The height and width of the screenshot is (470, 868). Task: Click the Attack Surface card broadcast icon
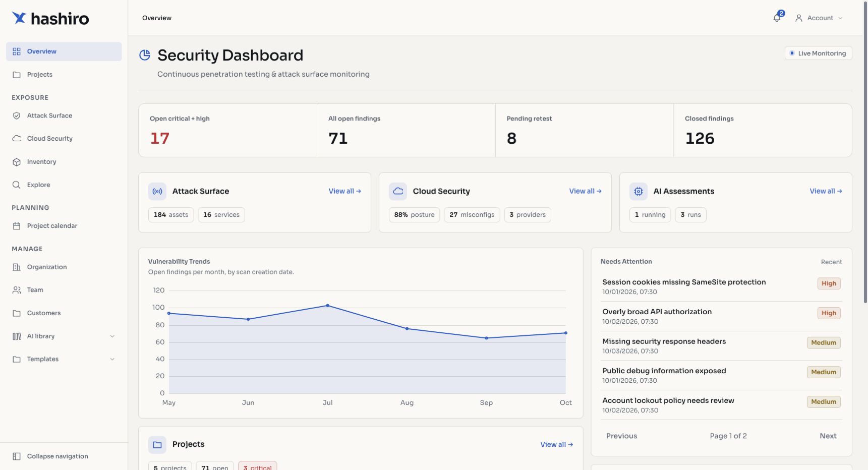point(157,192)
